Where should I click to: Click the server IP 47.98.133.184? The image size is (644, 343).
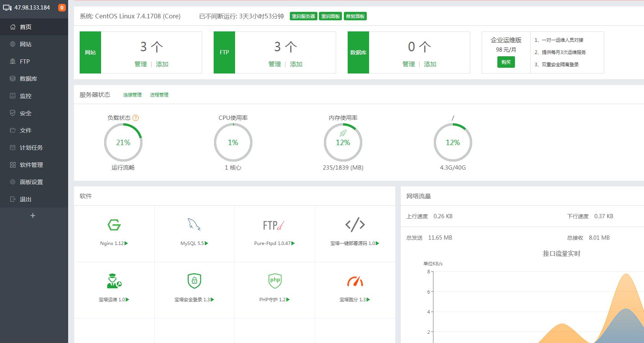coord(32,8)
